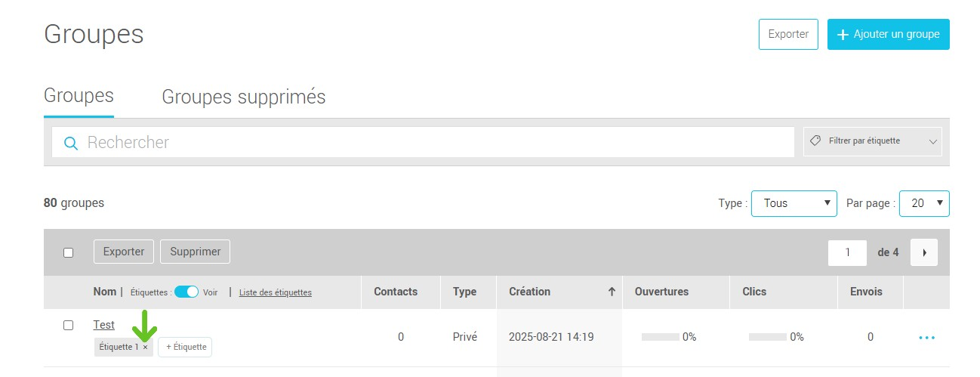
Task: Click the search magnifier icon
Action: (x=71, y=143)
